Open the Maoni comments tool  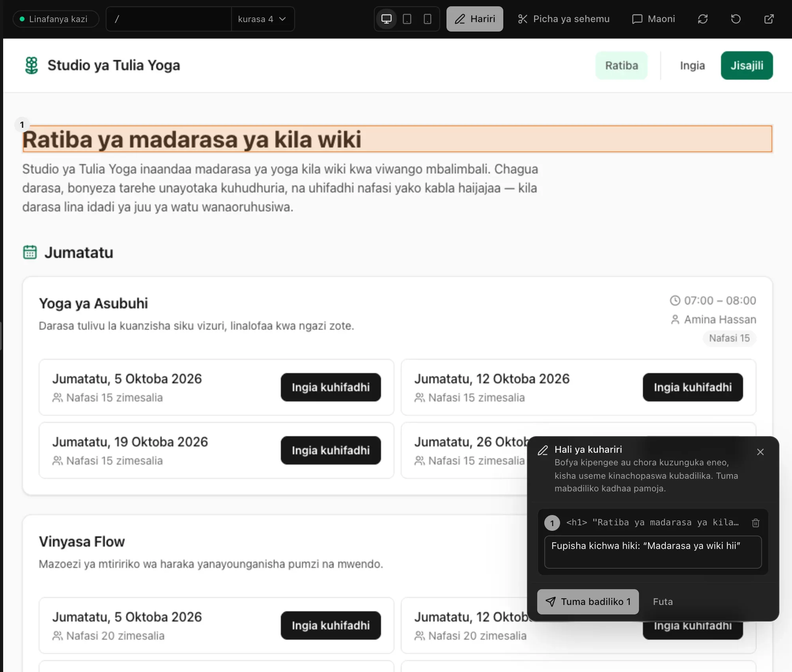654,19
